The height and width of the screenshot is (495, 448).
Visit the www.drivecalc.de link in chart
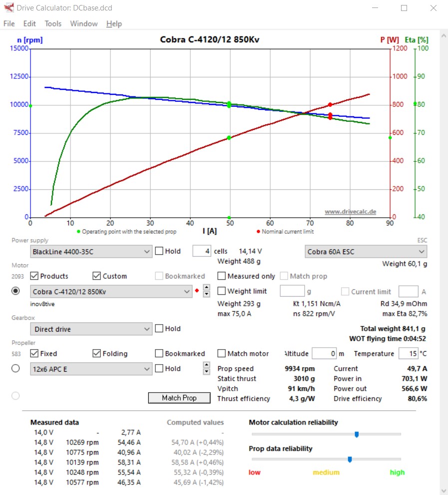click(x=350, y=212)
